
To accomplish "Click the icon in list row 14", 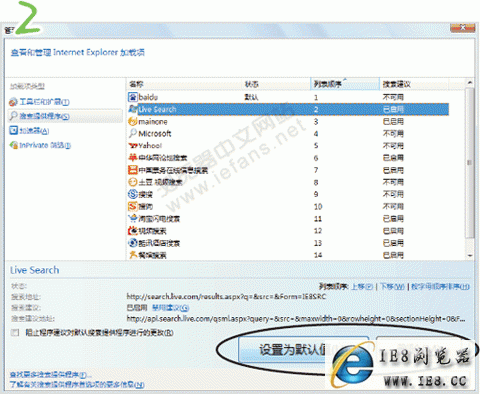I will coord(133,255).
